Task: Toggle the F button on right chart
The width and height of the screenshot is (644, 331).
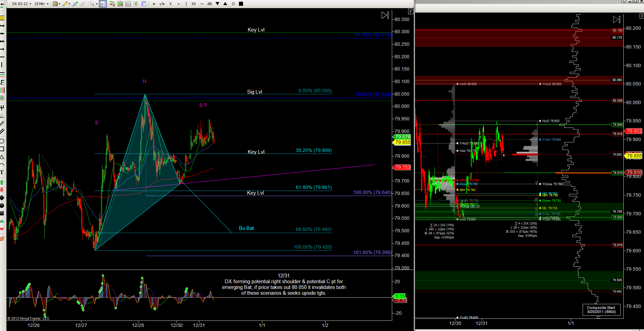Action: (641, 16)
